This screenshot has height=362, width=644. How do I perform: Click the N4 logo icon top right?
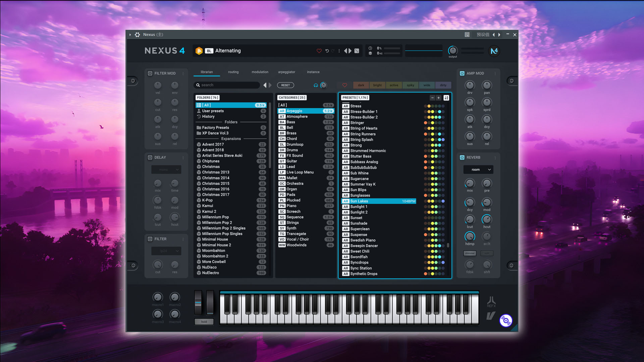pos(494,51)
